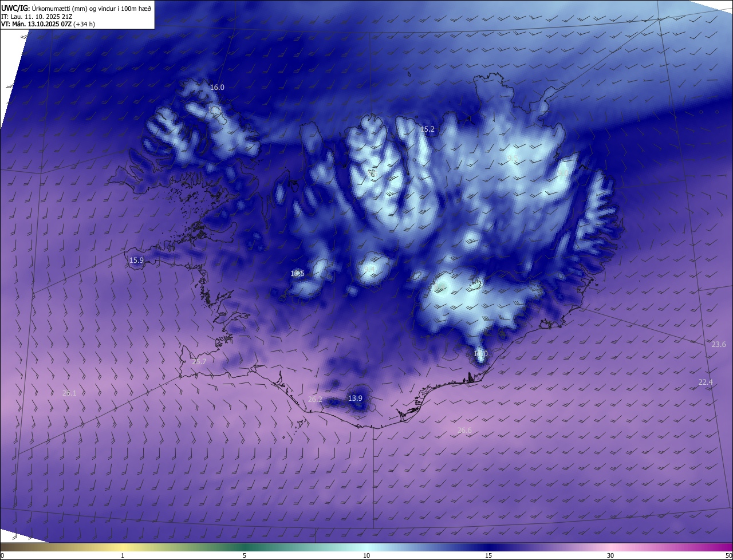Click the map value label 26.1

[x=69, y=393]
